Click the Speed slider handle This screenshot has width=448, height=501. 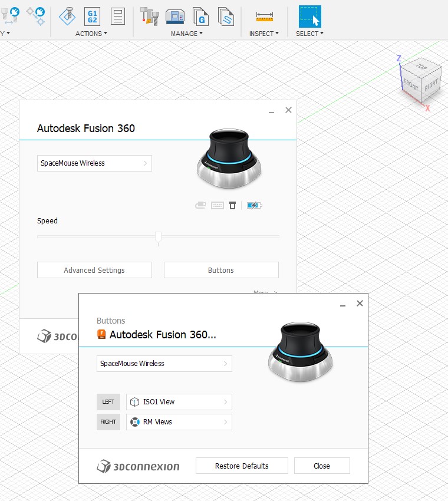pos(158,238)
